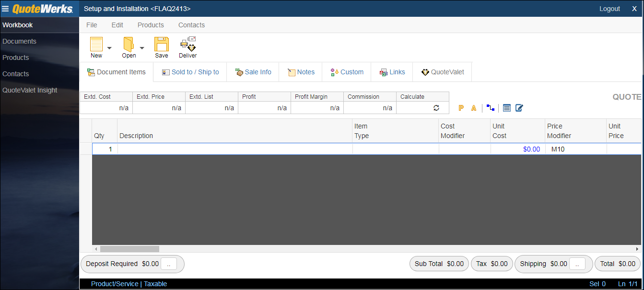This screenshot has height=290, width=644.
Task: Click the Price Modifier cell showing M10
Action: click(576, 149)
